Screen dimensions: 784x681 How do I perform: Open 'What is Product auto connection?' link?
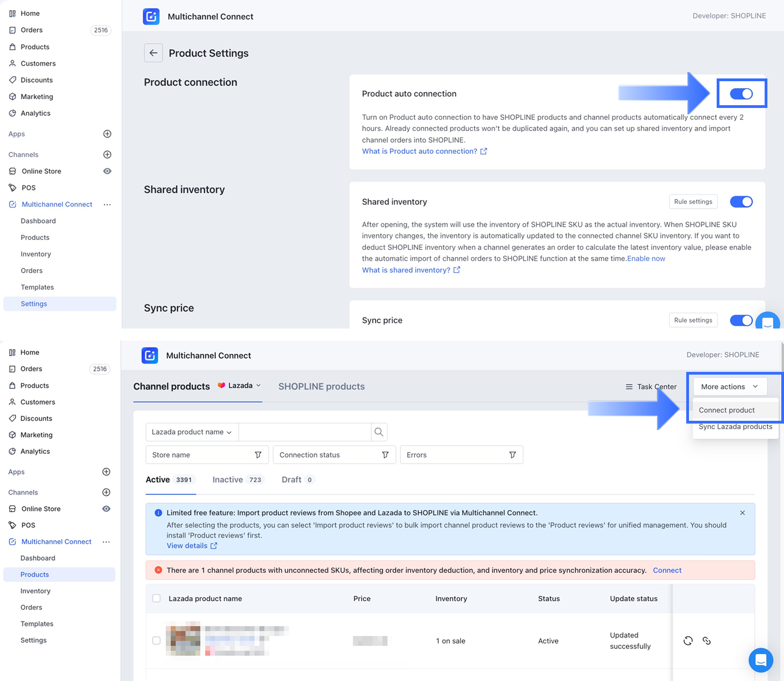(x=424, y=151)
